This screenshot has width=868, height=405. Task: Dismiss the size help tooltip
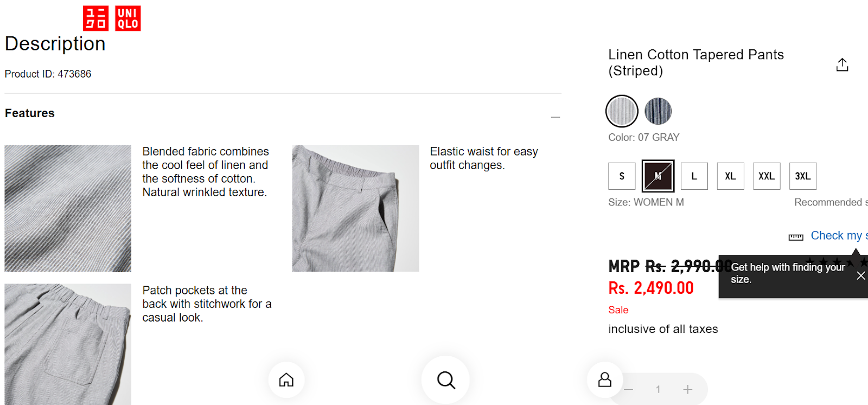[x=860, y=275]
